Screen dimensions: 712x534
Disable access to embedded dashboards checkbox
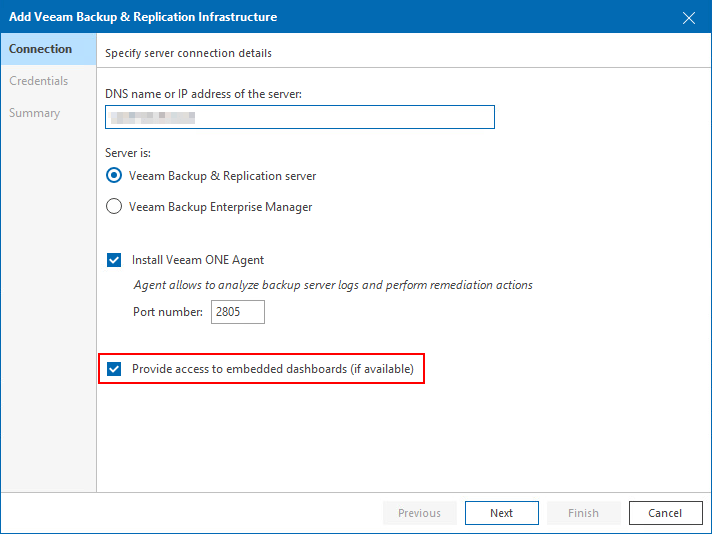[x=114, y=369]
